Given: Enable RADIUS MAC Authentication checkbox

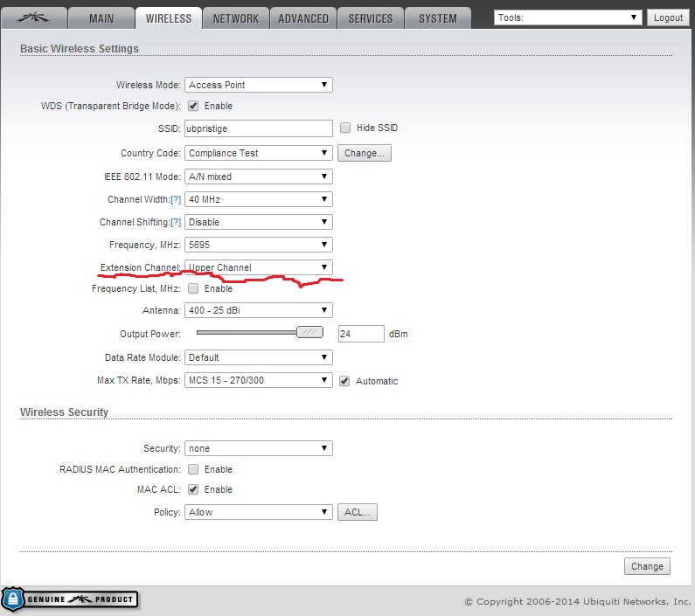Looking at the screenshot, I should [193, 469].
